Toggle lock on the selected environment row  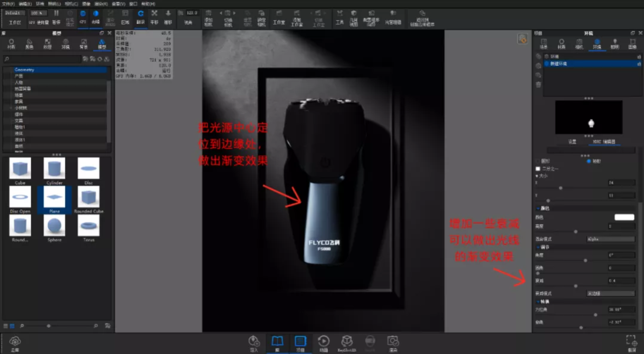(639, 63)
